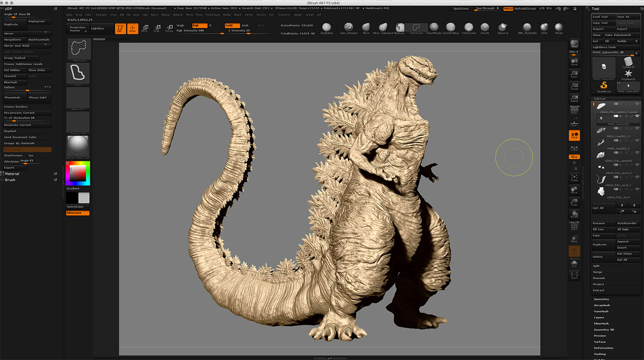The width and height of the screenshot is (644, 360).
Task: Expand the Geometry section
Action: coord(601,299)
